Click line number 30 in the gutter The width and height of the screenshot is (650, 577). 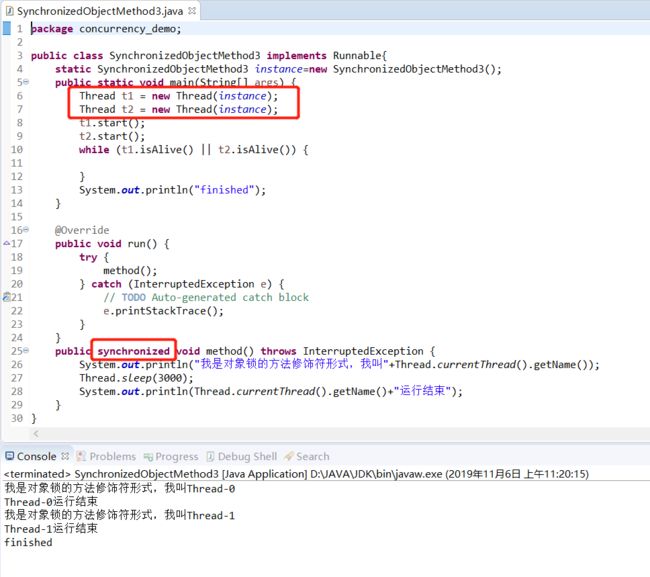click(x=17, y=418)
